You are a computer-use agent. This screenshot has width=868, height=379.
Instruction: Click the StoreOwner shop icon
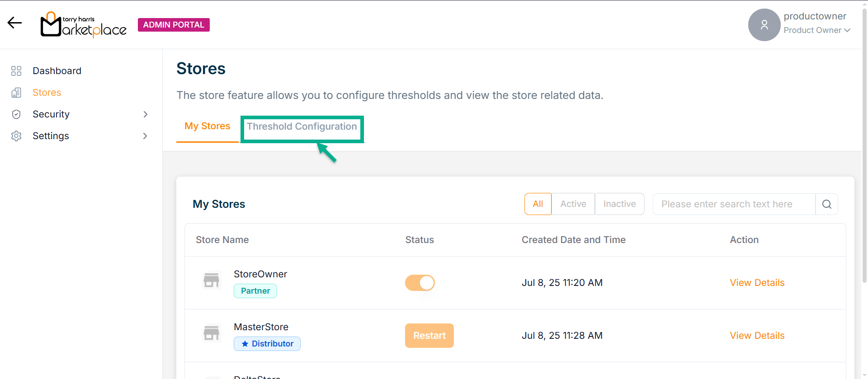pyautogui.click(x=211, y=281)
